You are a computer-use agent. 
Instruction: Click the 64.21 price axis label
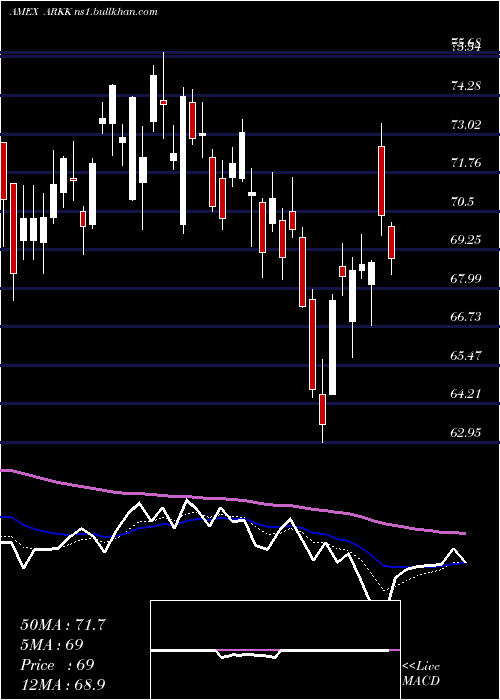(x=467, y=394)
